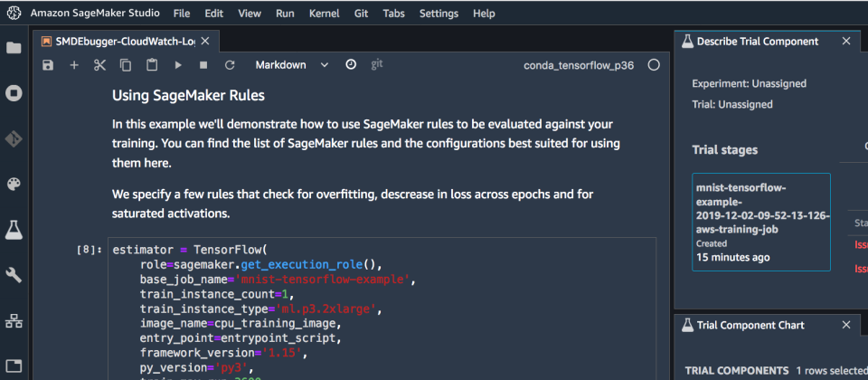
Task: Insert a cell below with plus icon
Action: coord(74,65)
